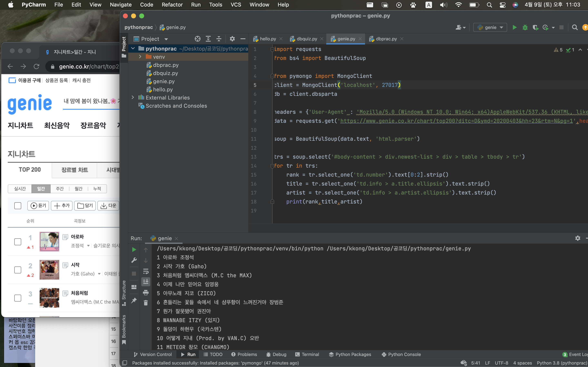Click the Collapse All icon in Project panel
This screenshot has height=367, width=588.
coord(219,39)
